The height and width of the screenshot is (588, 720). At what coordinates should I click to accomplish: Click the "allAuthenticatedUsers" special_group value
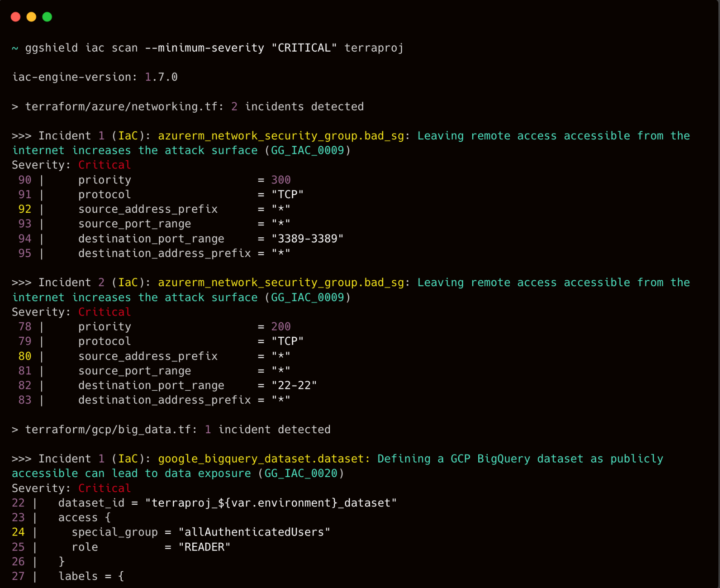click(x=254, y=533)
